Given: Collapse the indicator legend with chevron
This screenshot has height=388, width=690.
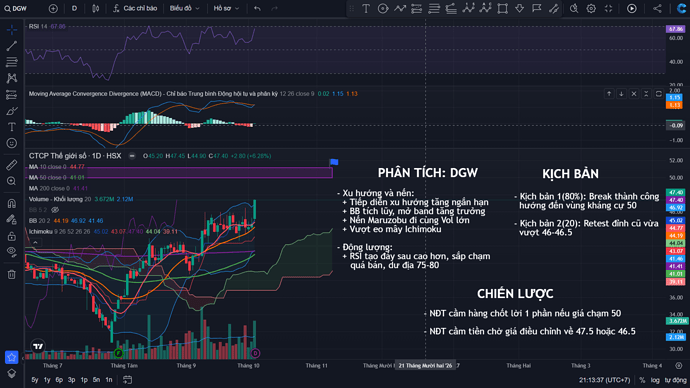Looking at the screenshot, I should click(35, 242).
